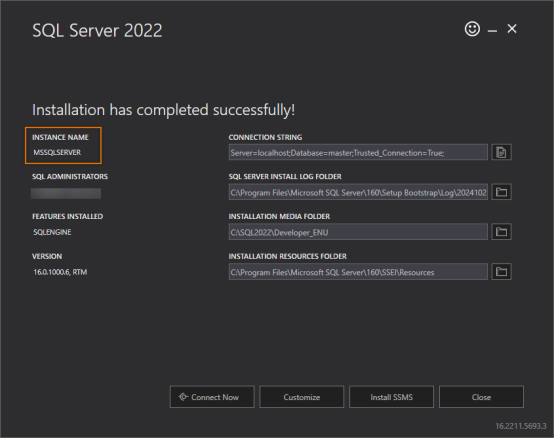
Task: Click the INSTALLATION MEDIA FOLDER label
Action: pyautogui.click(x=279, y=216)
